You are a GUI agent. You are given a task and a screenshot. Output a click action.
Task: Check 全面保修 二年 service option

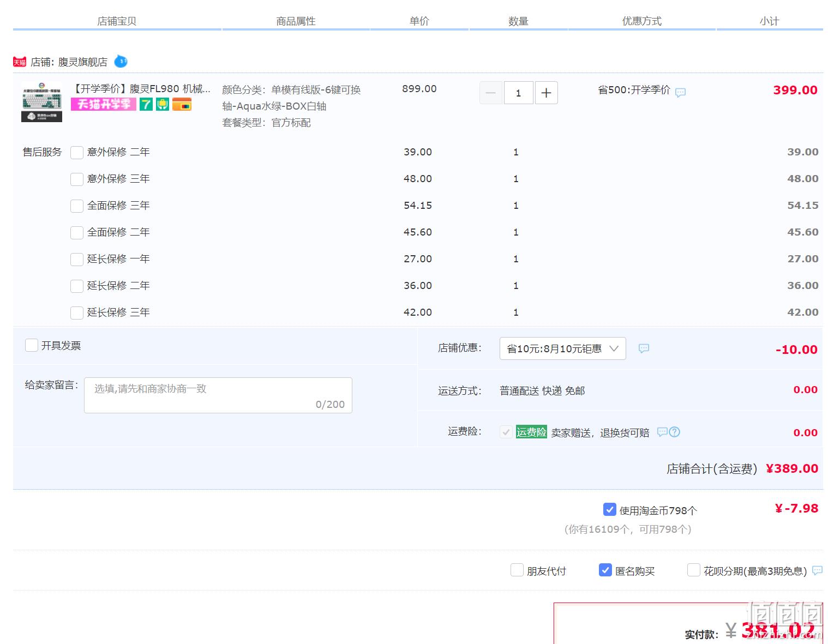[x=77, y=233]
